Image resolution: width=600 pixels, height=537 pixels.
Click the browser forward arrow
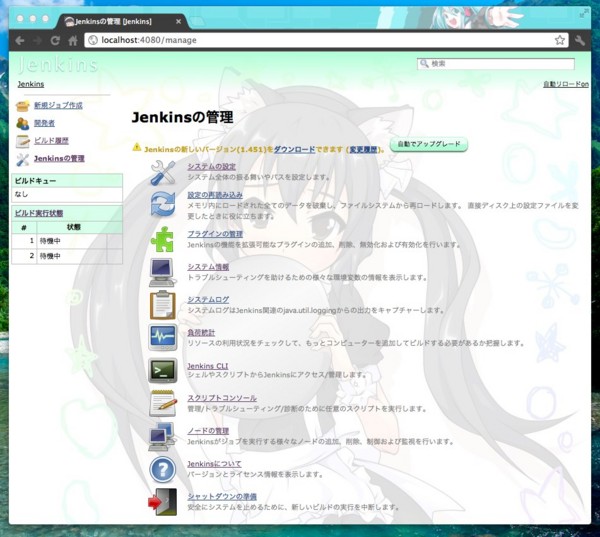38,41
